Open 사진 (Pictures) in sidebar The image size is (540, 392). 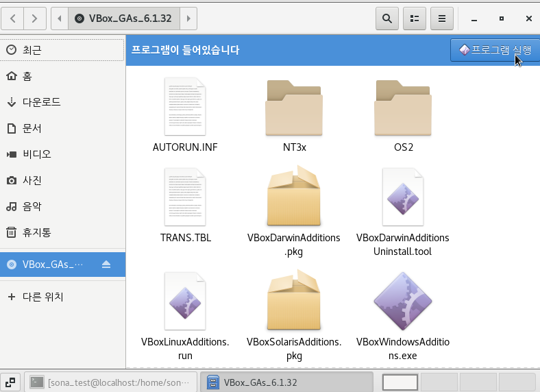tap(62, 180)
